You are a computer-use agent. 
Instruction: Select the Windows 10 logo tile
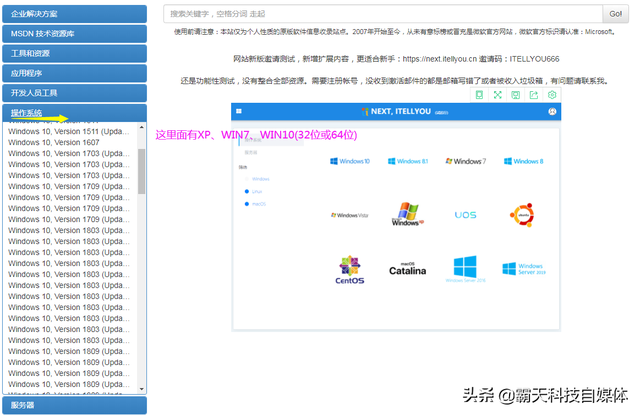click(x=350, y=161)
